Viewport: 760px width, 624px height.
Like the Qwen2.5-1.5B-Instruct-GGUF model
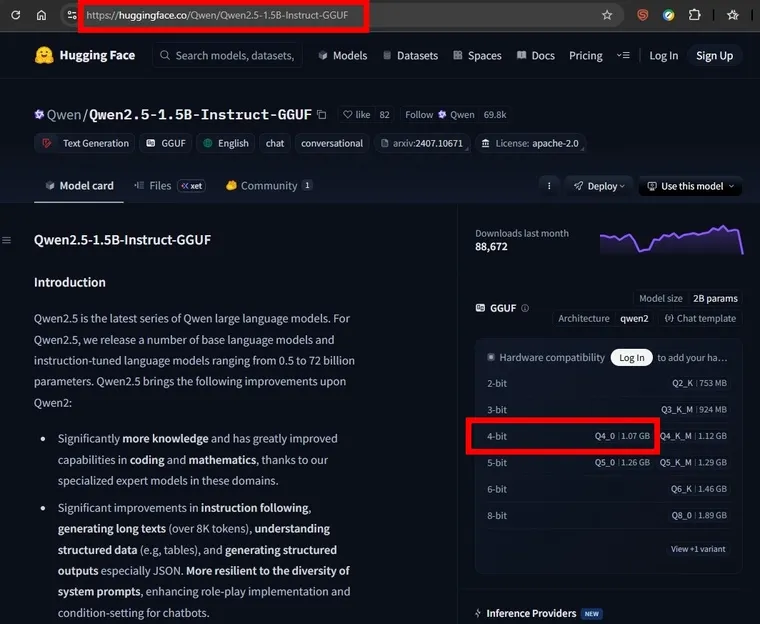[354, 115]
